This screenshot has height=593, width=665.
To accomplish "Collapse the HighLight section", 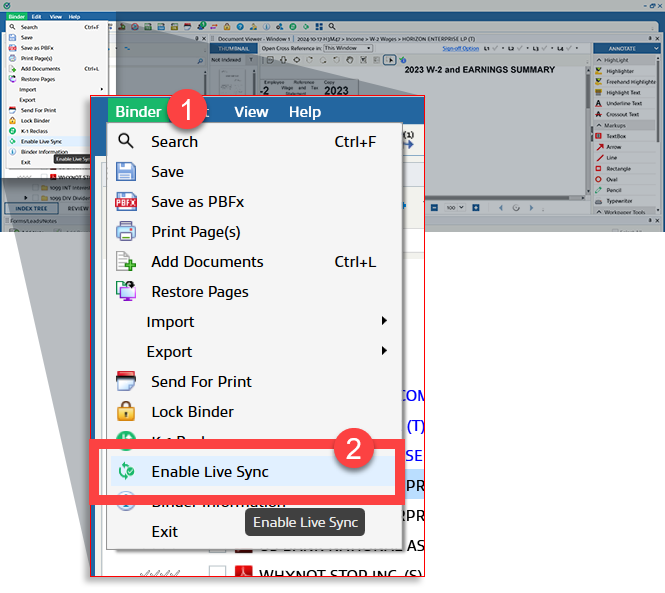I will pos(599,60).
